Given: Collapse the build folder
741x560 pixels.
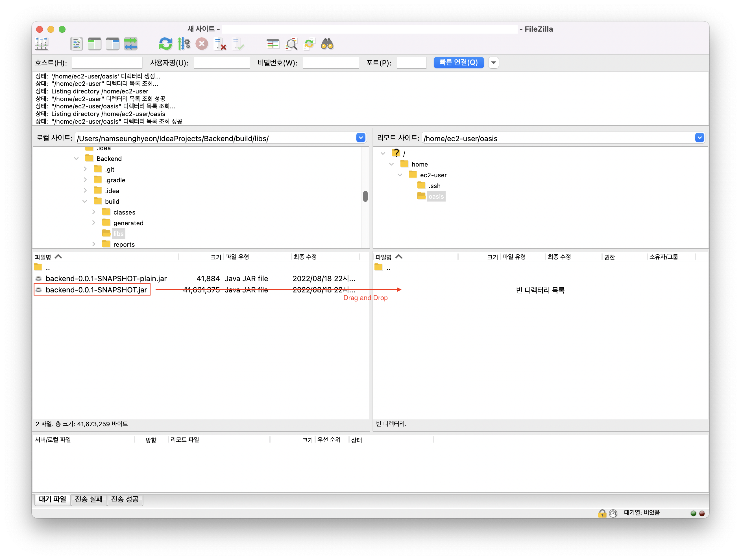Looking at the screenshot, I should 85,201.
